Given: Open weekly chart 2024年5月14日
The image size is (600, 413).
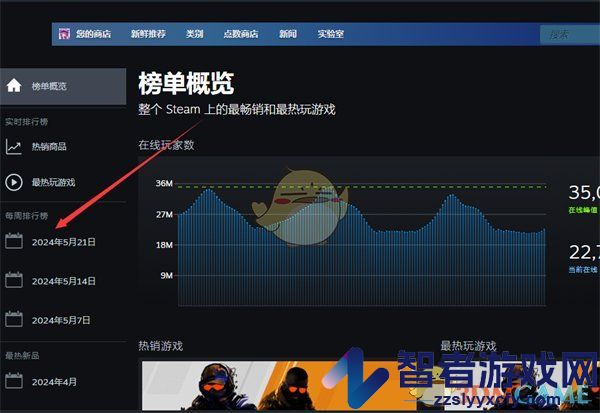Looking at the screenshot, I should click(64, 281).
